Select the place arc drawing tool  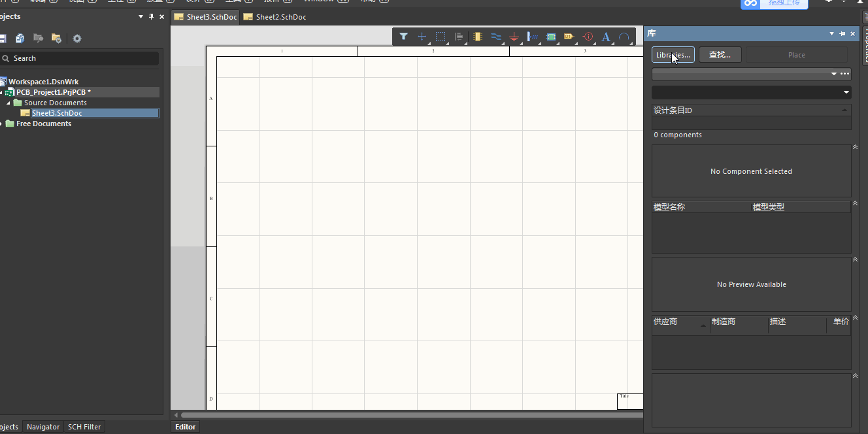624,37
